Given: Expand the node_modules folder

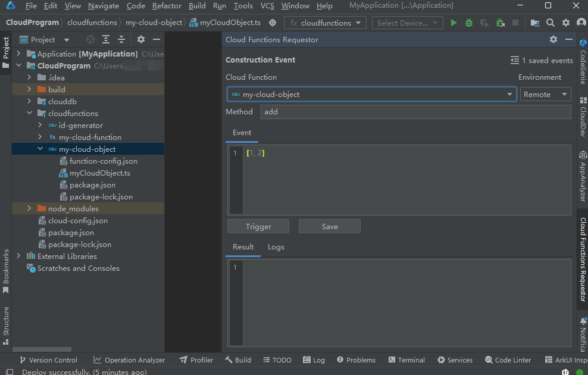Looking at the screenshot, I should click(29, 209).
